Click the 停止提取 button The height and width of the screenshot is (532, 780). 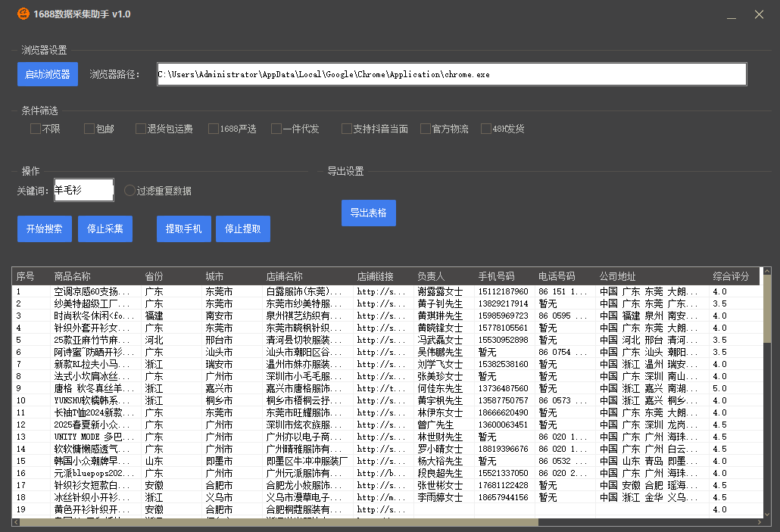(242, 228)
